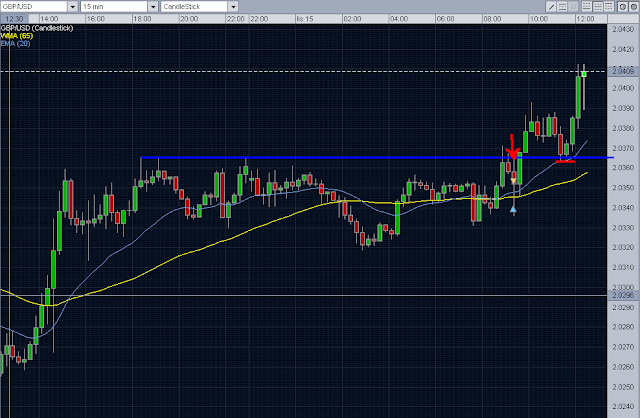Image resolution: width=640 pixels, height=418 pixels.
Task: Click the 2.0430 price axis label
Action: 623,29
